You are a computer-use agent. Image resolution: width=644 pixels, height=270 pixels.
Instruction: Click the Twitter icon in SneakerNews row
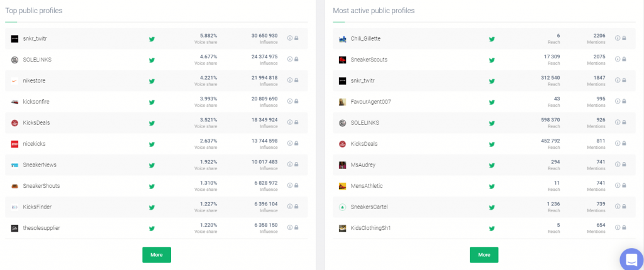(152, 165)
